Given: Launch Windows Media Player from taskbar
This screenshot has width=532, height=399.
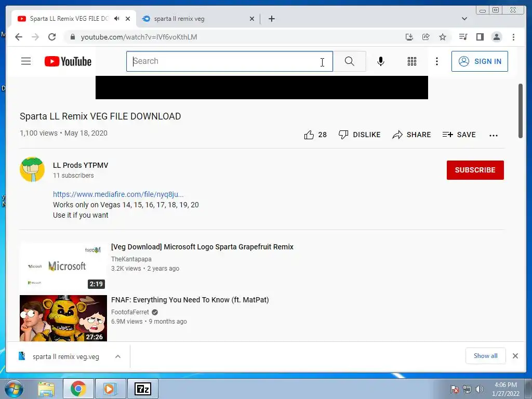Looking at the screenshot, I should pyautogui.click(x=110, y=389).
